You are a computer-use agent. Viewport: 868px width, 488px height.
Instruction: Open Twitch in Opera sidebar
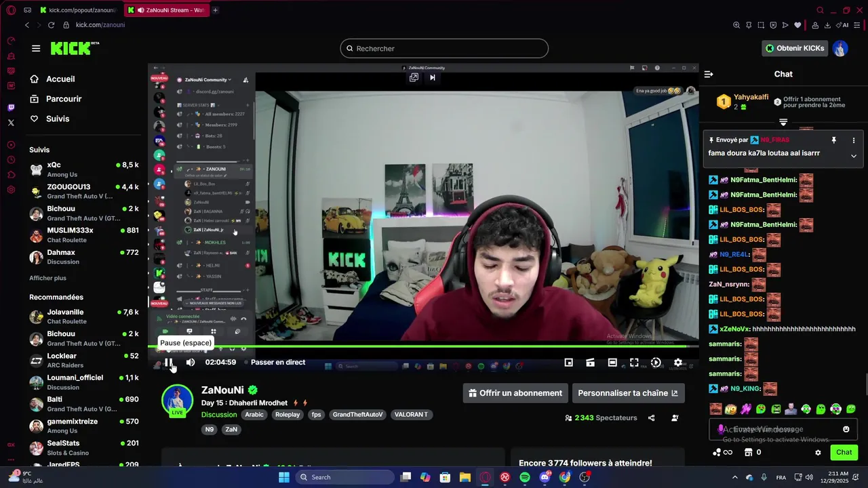(x=11, y=108)
